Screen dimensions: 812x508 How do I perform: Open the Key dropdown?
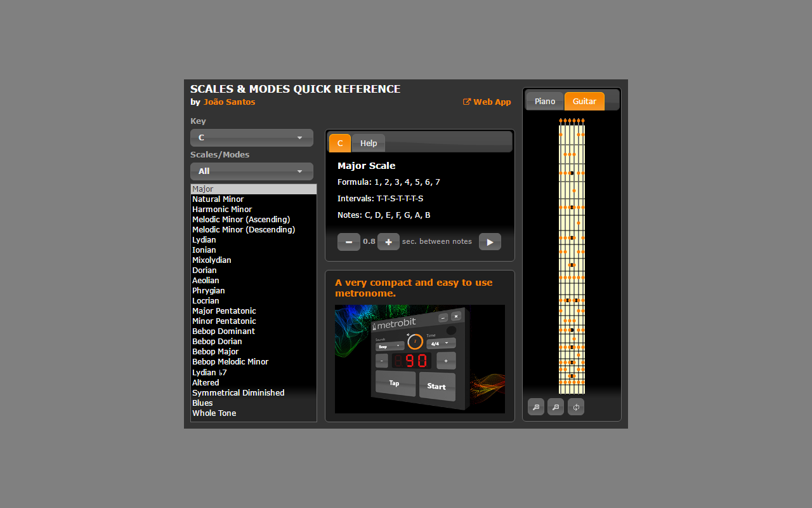click(251, 137)
